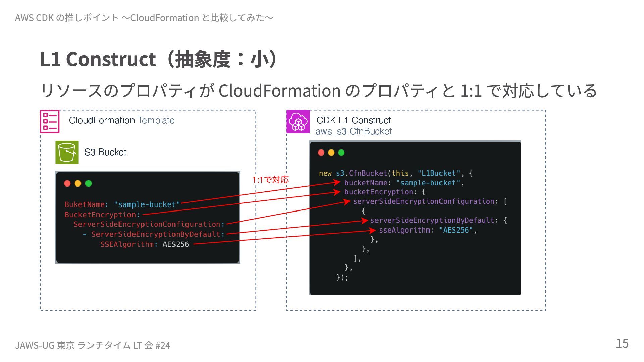
Task: Click the 'S3 Bucket' label
Action: click(105, 152)
